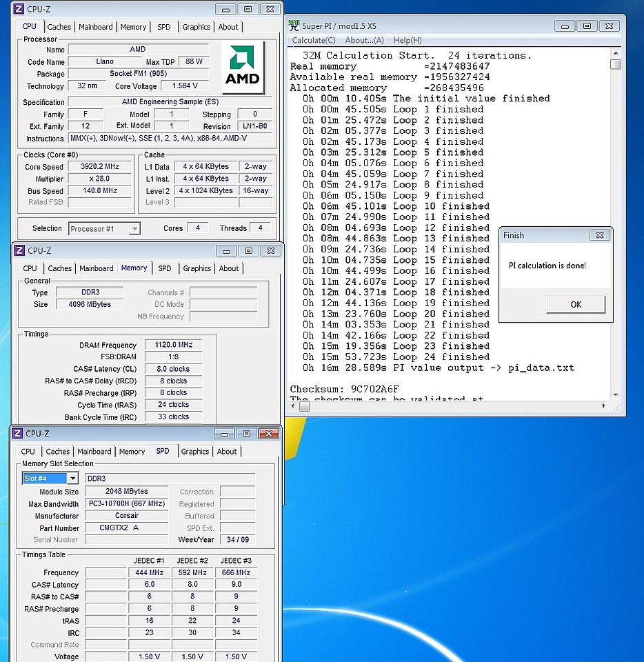The width and height of the screenshot is (644, 662).
Task: Open the Calculate(C) menu in Super PI
Action: 314,40
